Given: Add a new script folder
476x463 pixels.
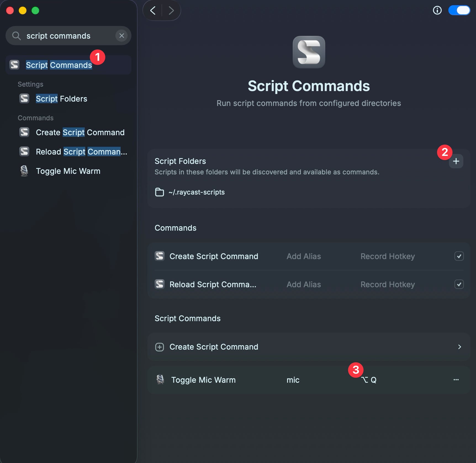Looking at the screenshot, I should (456, 161).
